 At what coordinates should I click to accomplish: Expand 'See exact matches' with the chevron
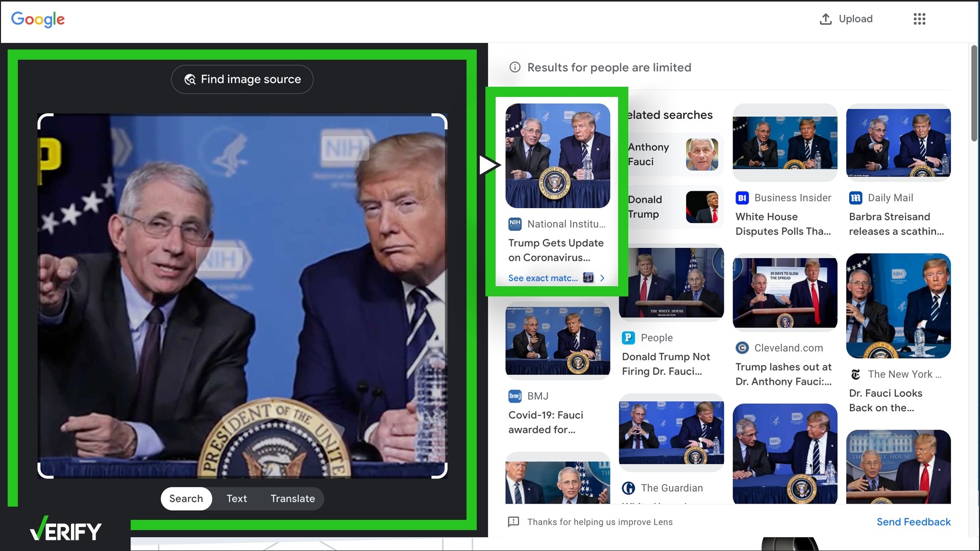[603, 278]
